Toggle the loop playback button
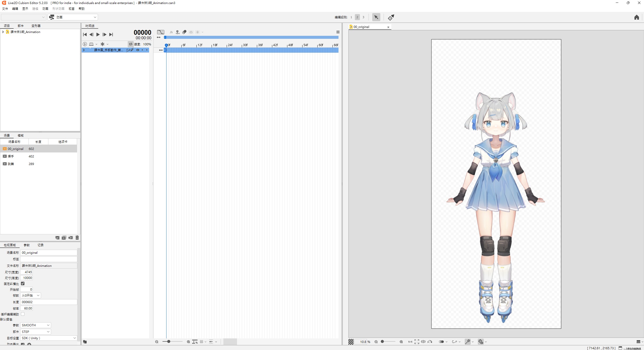This screenshot has width=644, height=350. [131, 44]
